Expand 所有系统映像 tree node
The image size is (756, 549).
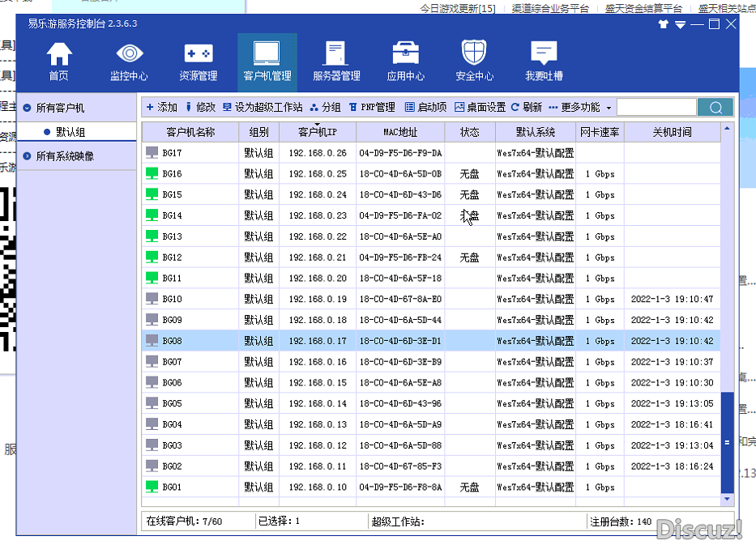pos(27,156)
